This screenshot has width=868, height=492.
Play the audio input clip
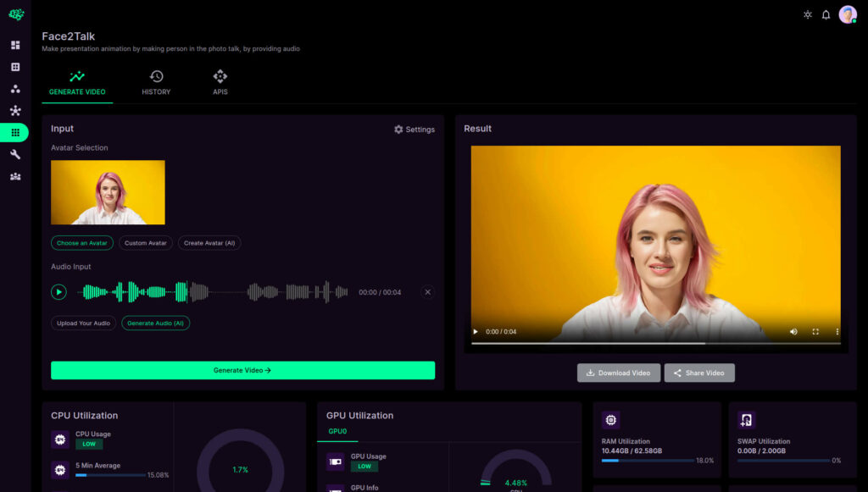tap(58, 292)
